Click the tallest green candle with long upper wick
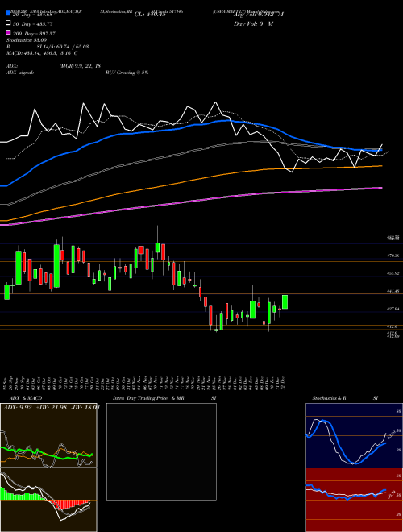Screen dimensions: 403x532 [157, 247]
